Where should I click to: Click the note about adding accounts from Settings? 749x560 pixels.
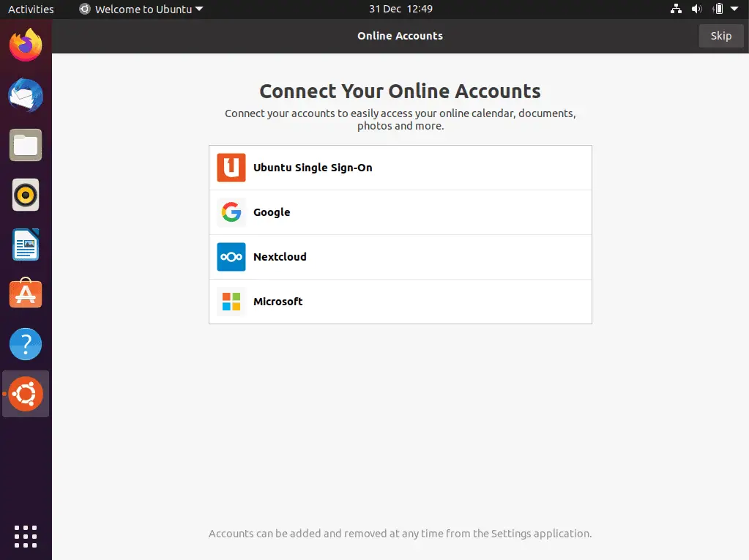[400, 534]
